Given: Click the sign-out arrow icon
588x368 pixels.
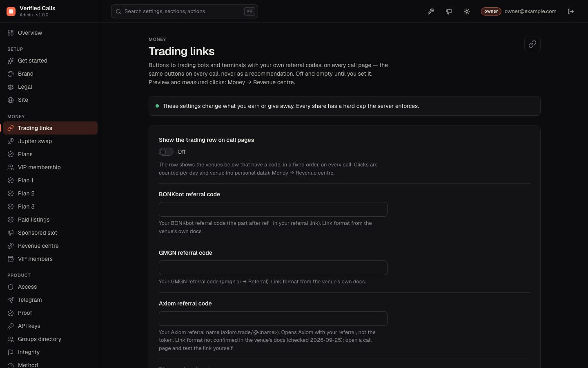Looking at the screenshot, I should [x=571, y=11].
